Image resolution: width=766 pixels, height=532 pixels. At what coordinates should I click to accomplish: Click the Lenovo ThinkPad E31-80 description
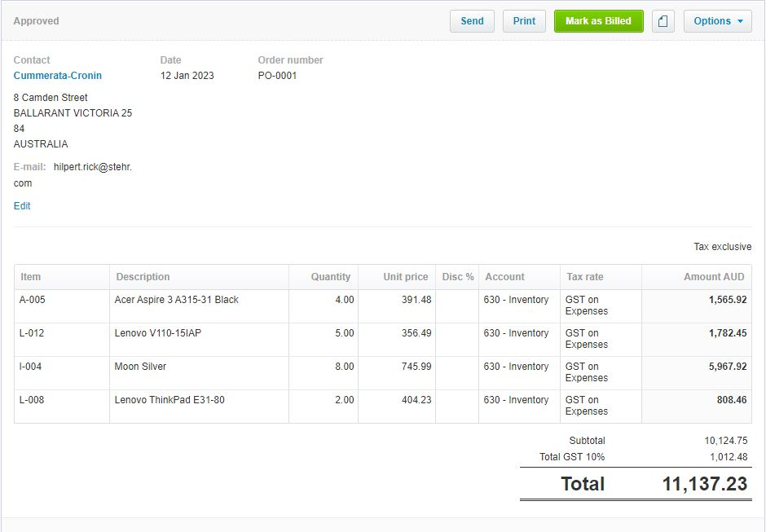[x=169, y=399]
